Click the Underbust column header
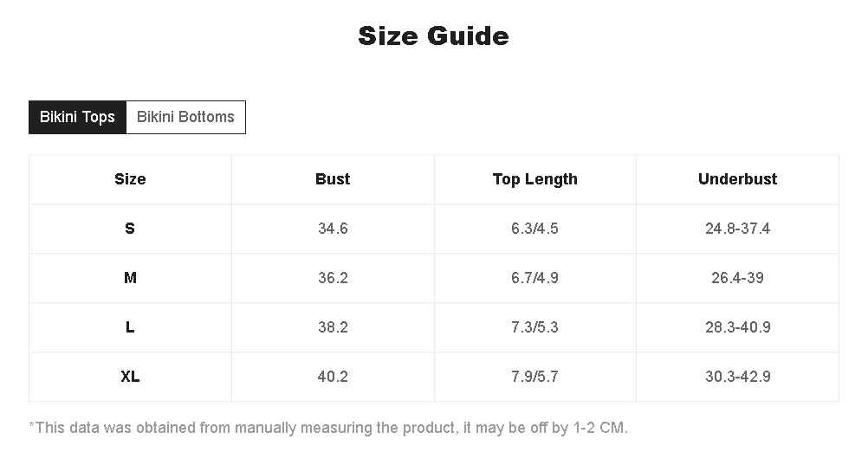868x465 pixels. click(x=737, y=179)
